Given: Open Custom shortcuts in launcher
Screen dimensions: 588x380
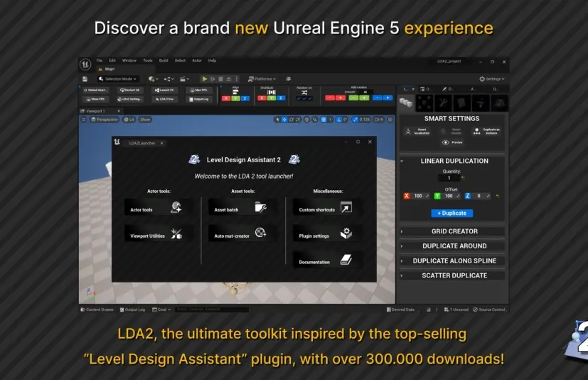Looking at the screenshot, I should (325, 209).
